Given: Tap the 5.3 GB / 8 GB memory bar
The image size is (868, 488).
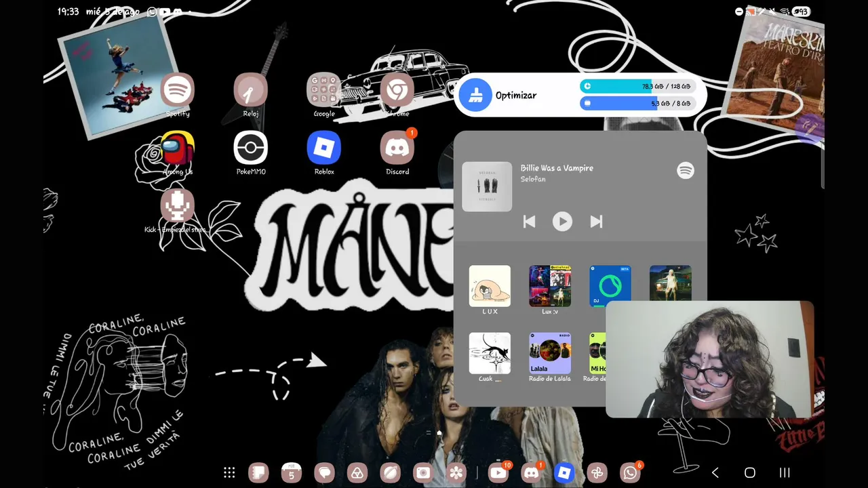Looking at the screenshot, I should (638, 103).
